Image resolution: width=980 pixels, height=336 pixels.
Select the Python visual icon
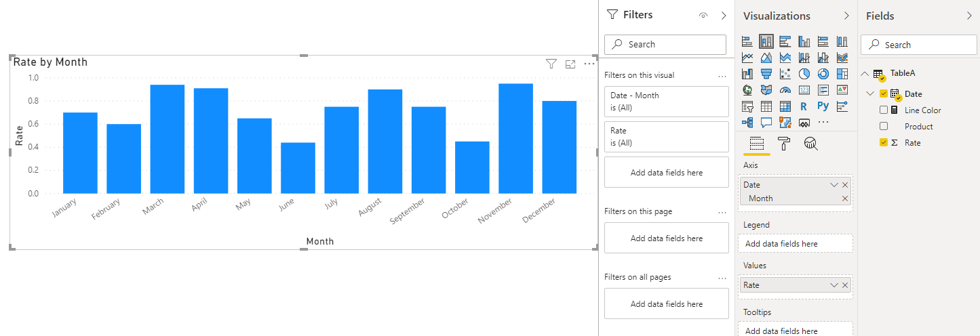823,106
